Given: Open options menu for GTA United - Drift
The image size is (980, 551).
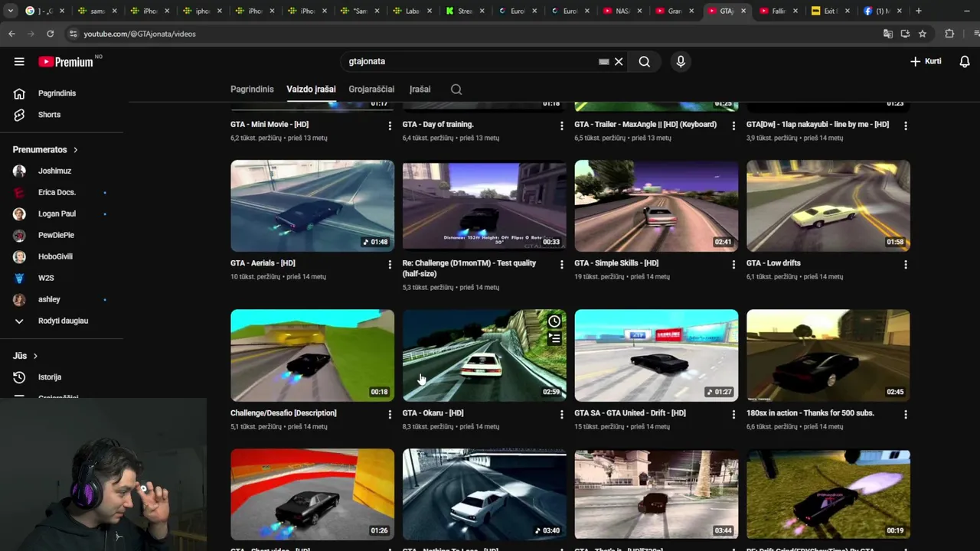Looking at the screenshot, I should coord(733,414).
